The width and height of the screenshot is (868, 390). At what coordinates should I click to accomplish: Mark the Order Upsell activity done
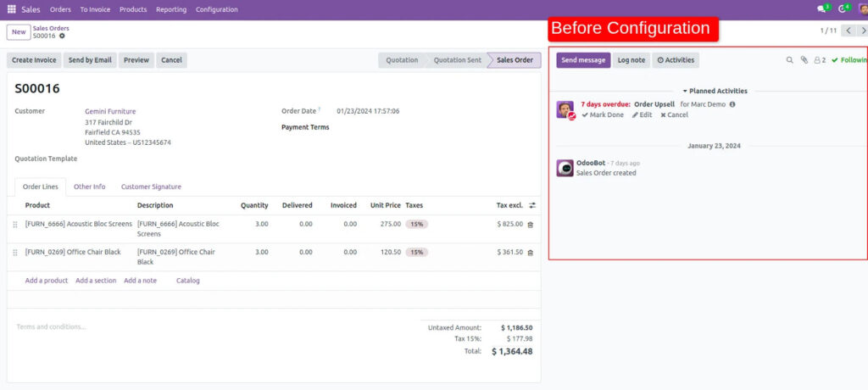tap(603, 115)
